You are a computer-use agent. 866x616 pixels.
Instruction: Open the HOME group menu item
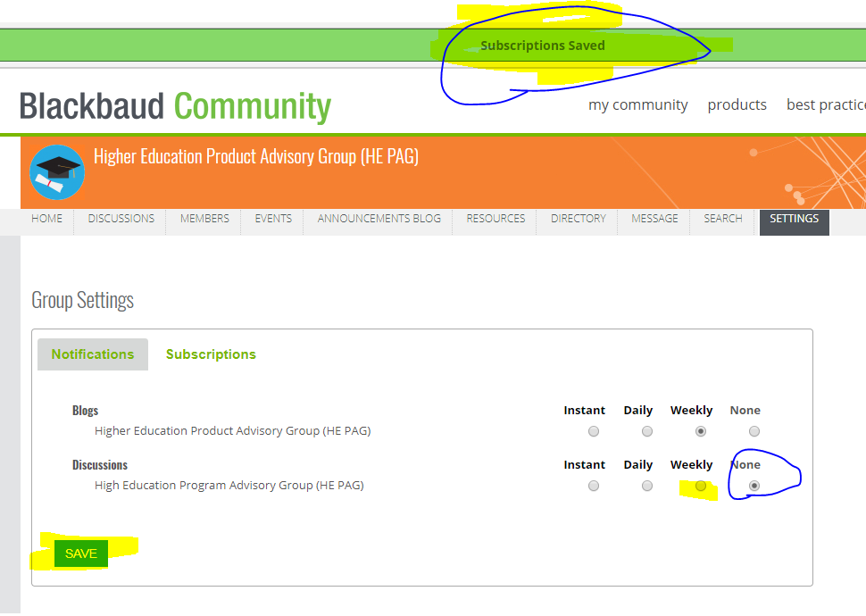coord(47,219)
